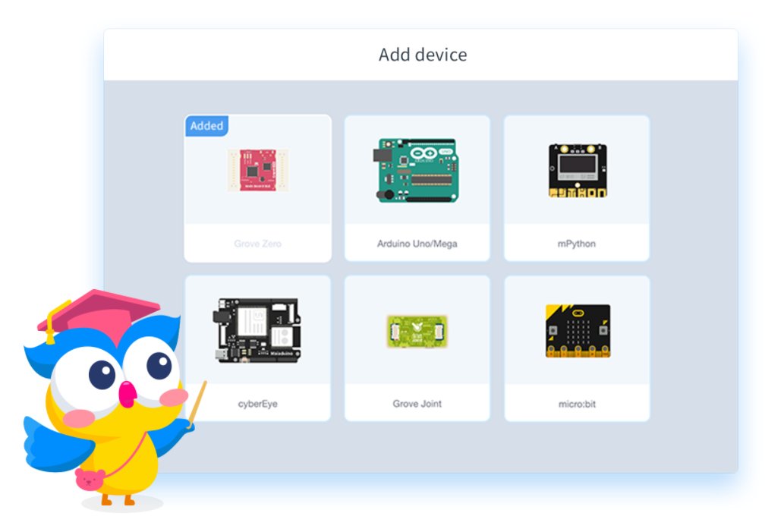784x532 pixels.
Task: Click the Arduino Uno/Mega label
Action: 417,244
